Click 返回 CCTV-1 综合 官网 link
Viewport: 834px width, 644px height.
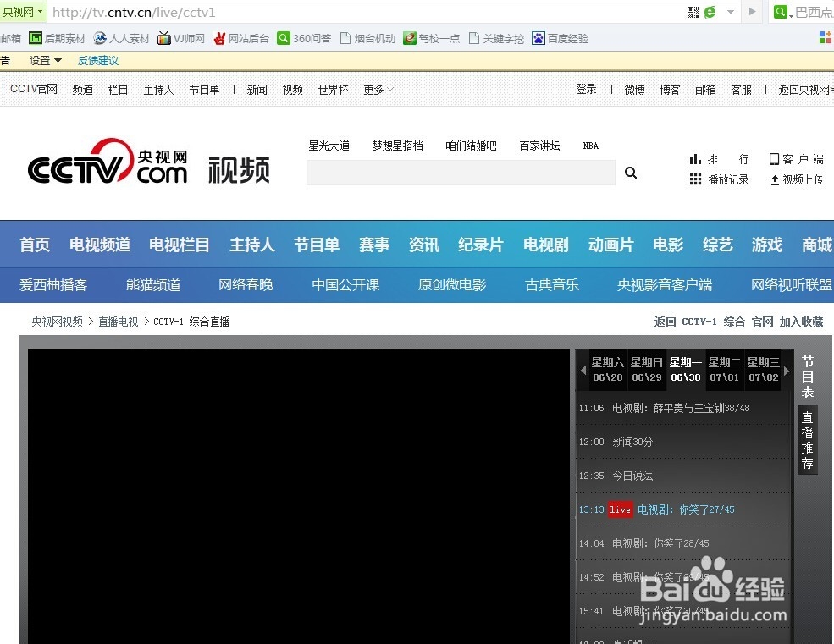pos(713,322)
